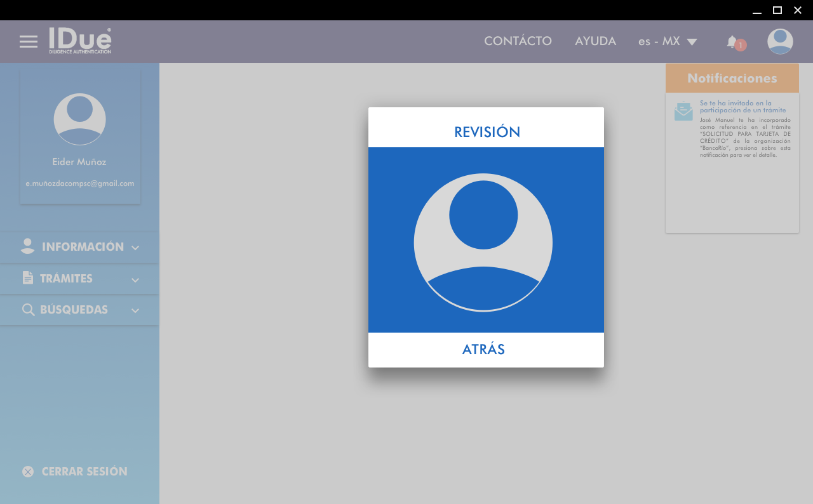813x504 pixels.
Task: Expand the Búsquedas section chevron
Action: [135, 310]
